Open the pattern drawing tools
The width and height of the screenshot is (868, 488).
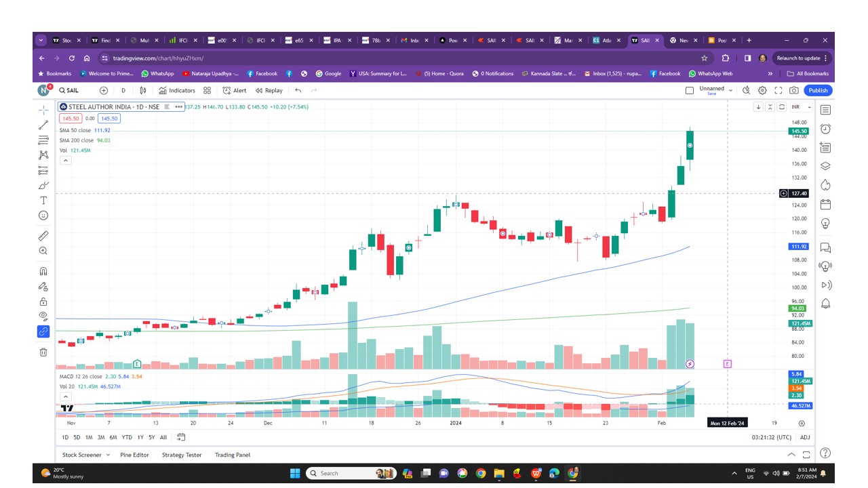pyautogui.click(x=43, y=155)
